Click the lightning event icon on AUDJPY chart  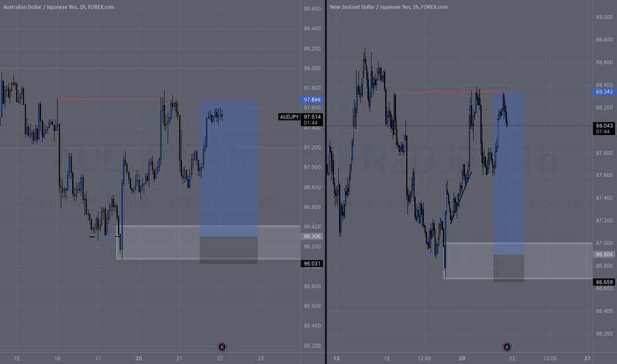click(x=222, y=347)
